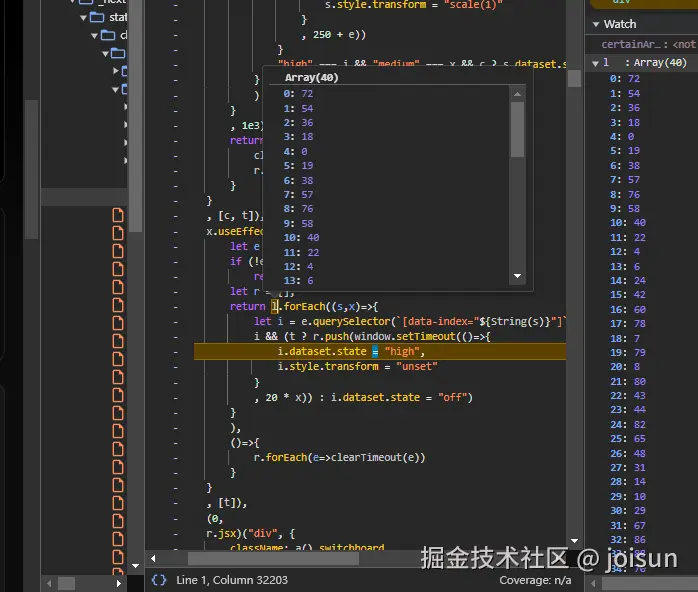Collapse the stat folder in the file tree
Screen dimensions: 698x592
tap(84, 18)
